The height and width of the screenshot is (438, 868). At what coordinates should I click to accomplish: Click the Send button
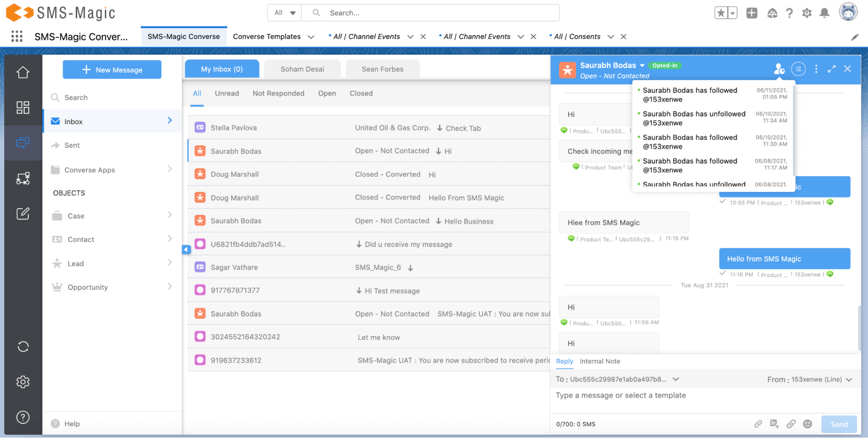coord(838,424)
